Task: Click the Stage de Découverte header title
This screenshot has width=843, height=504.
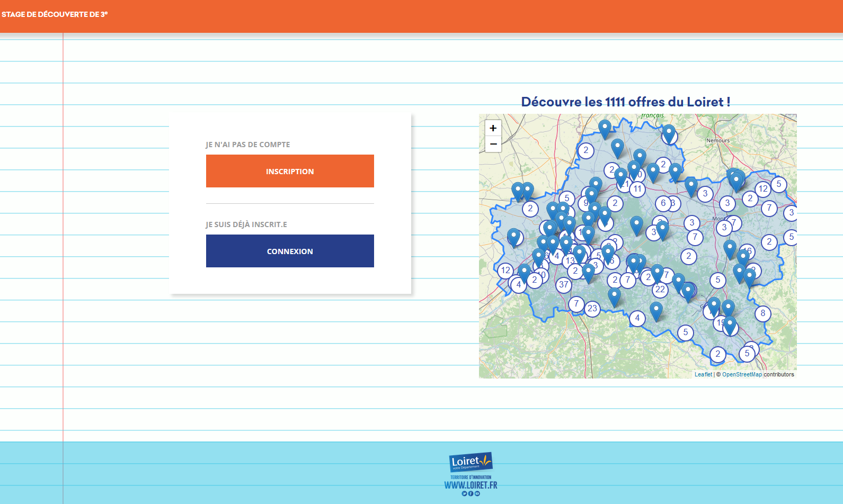Action: pyautogui.click(x=55, y=14)
